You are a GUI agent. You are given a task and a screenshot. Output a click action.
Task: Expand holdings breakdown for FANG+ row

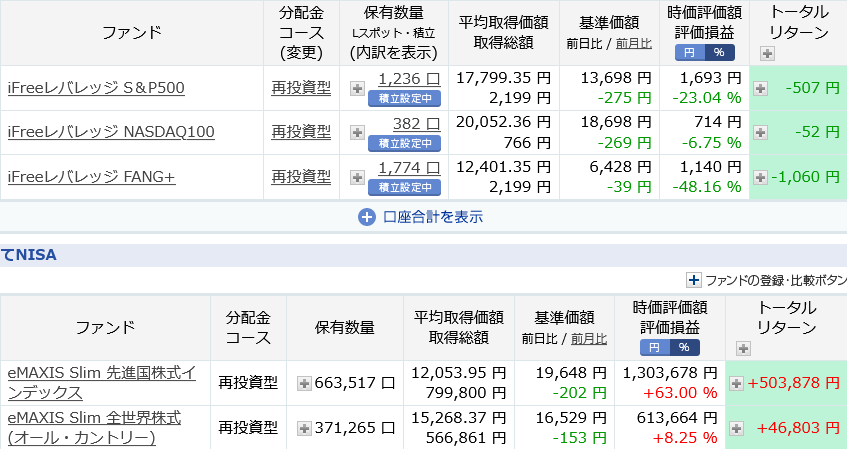[357, 177]
